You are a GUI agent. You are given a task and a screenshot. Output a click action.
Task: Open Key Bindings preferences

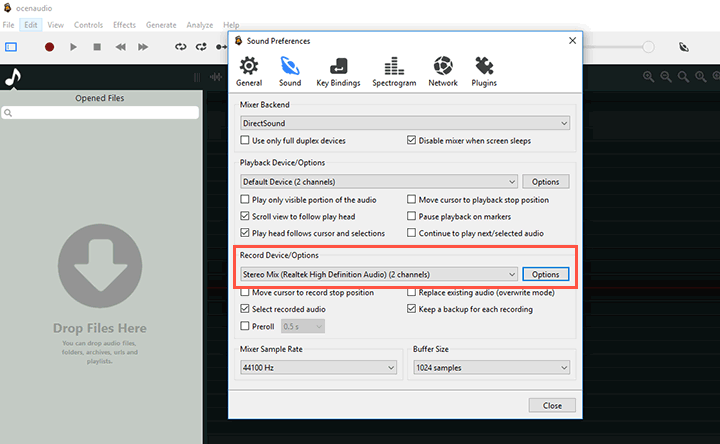338,71
